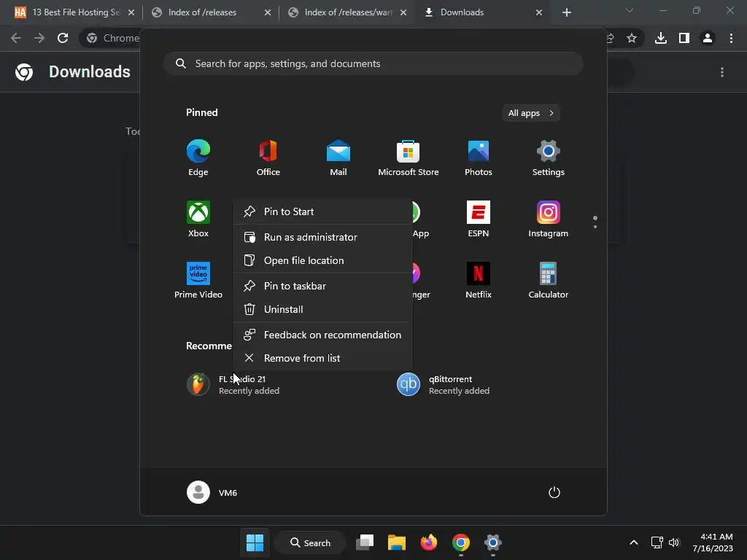Choose Remove from list

point(322,358)
